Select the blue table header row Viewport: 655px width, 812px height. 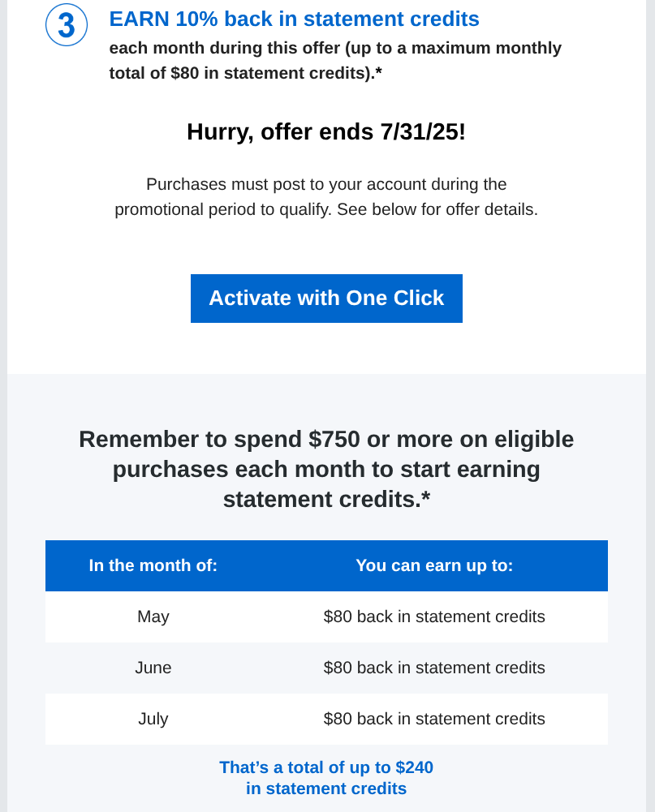[326, 565]
